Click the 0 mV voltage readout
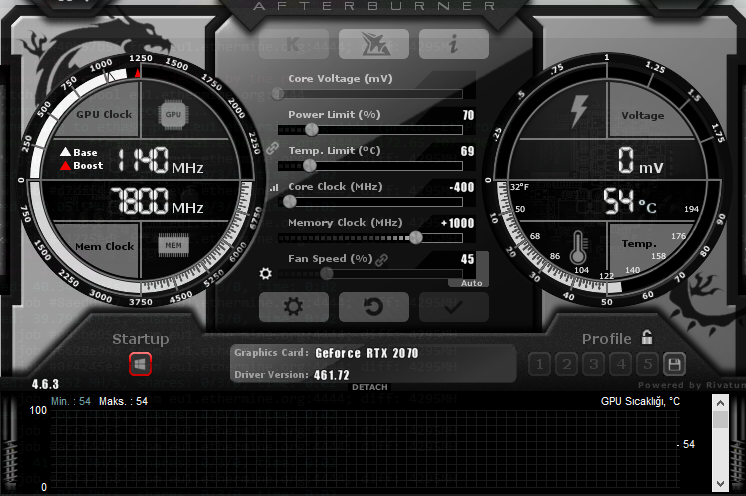This screenshot has width=746, height=496. click(640, 160)
